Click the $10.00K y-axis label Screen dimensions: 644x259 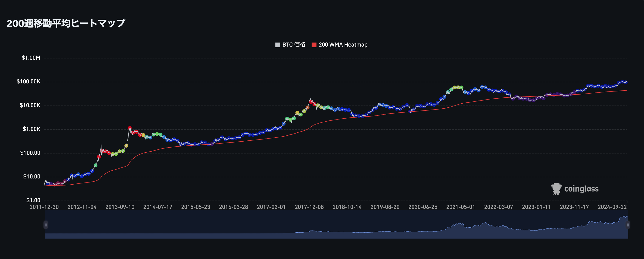30,105
